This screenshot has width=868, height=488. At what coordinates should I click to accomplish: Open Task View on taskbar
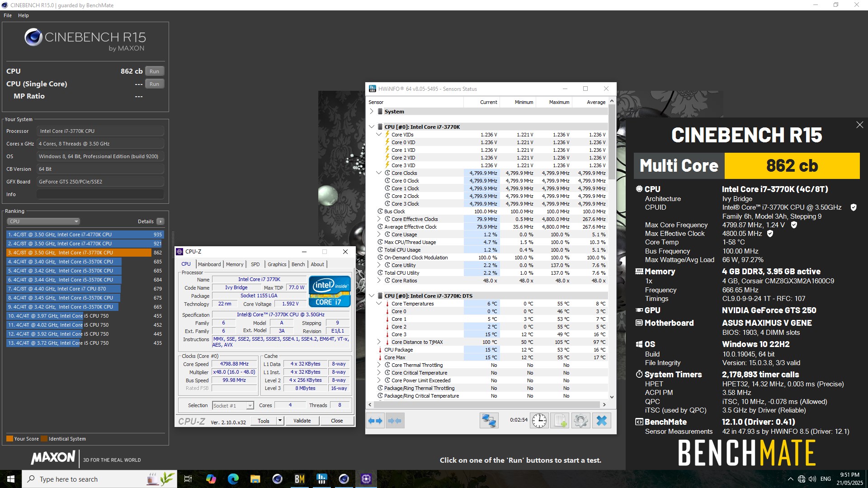tap(188, 479)
